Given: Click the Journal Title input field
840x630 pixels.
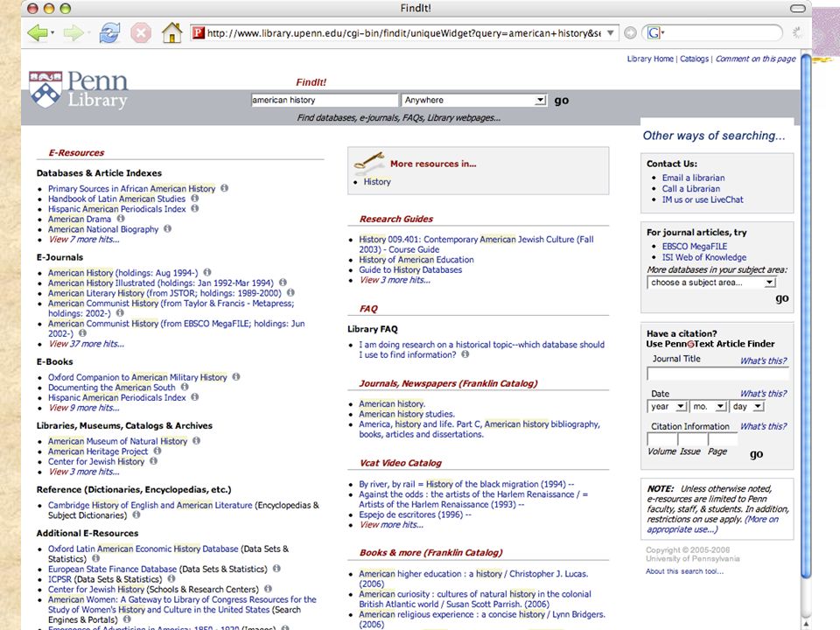Looking at the screenshot, I should click(x=717, y=374).
